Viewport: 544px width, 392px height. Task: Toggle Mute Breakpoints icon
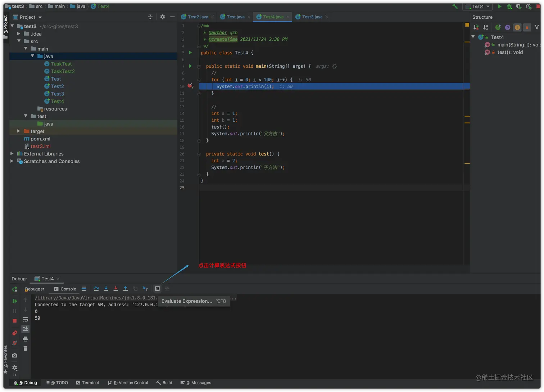pos(15,343)
